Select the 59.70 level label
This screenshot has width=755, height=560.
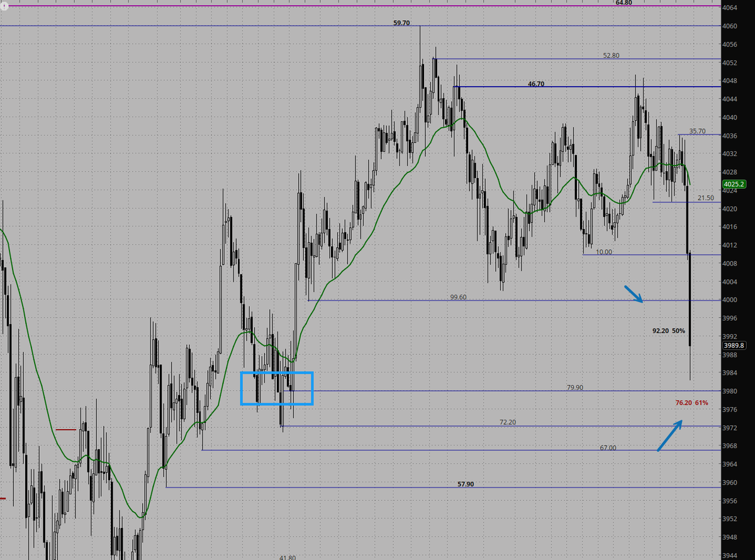[401, 23]
